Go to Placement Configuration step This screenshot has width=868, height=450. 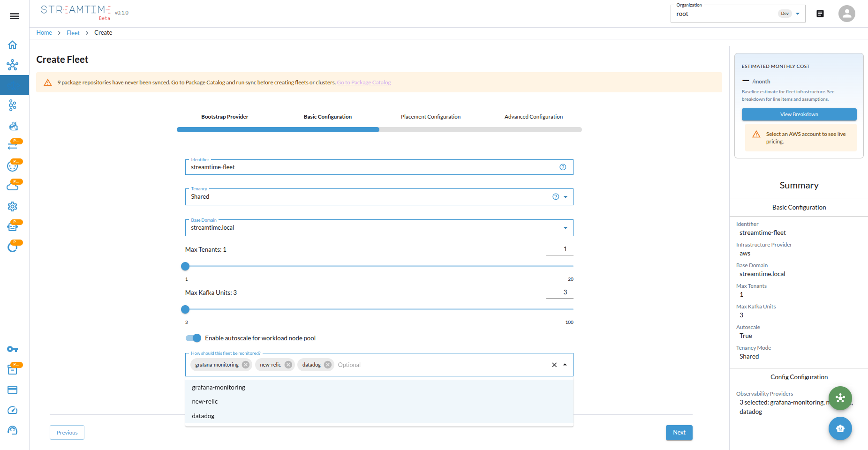(430, 117)
